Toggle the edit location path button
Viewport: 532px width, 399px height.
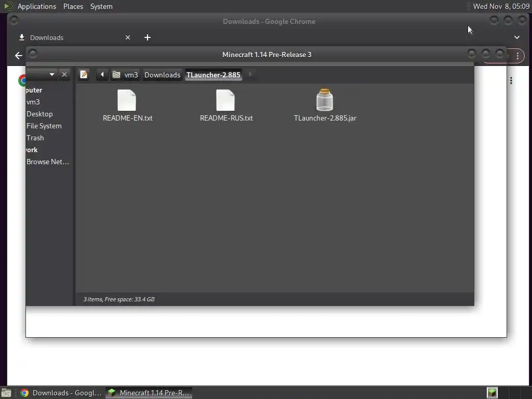click(x=84, y=74)
